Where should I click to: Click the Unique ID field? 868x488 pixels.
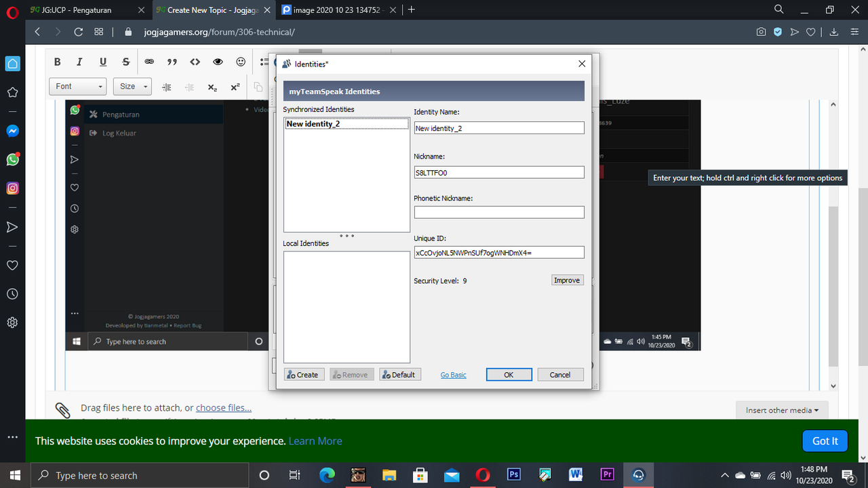[499, 252]
